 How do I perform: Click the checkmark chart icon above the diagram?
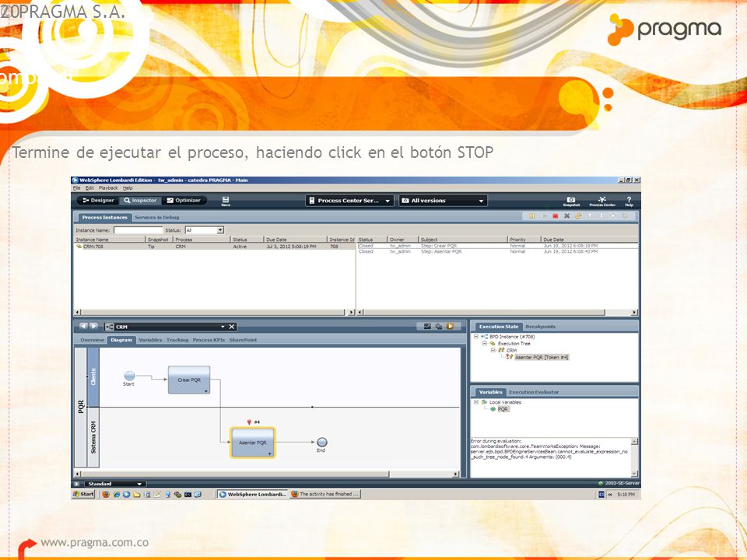(427, 326)
